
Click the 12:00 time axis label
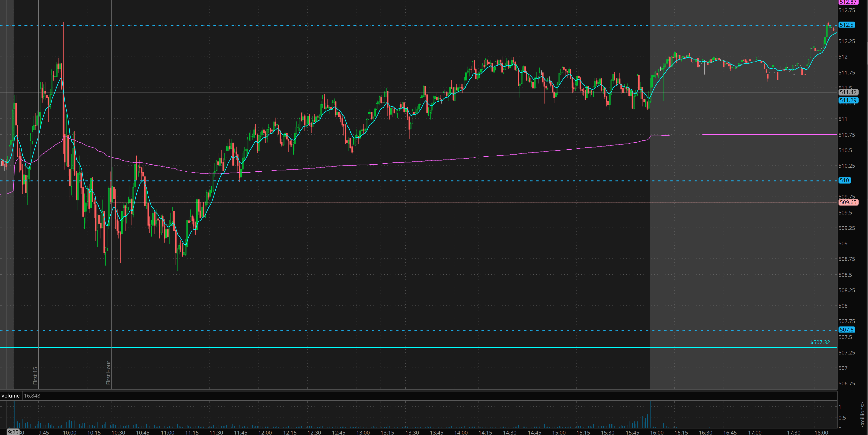[x=265, y=432]
